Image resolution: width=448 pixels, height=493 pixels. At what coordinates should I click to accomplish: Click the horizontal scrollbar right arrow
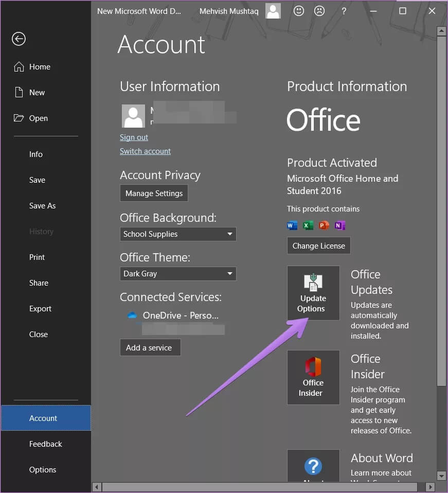coord(431,487)
